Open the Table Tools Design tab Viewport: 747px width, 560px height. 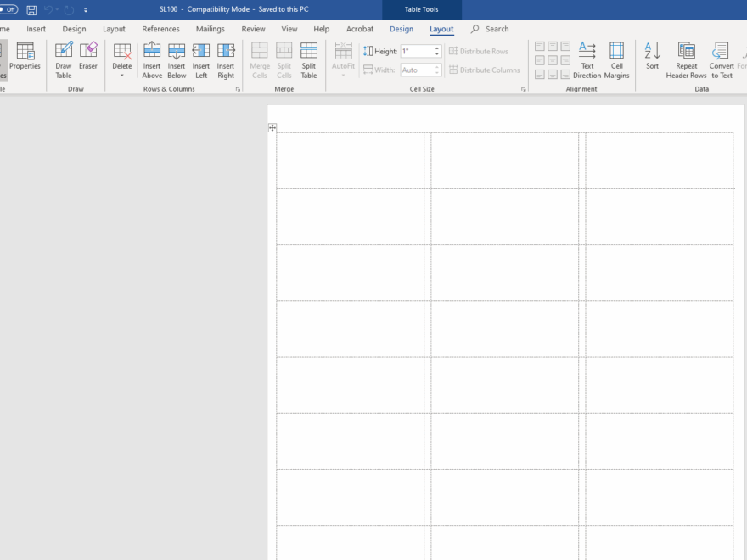click(x=402, y=28)
